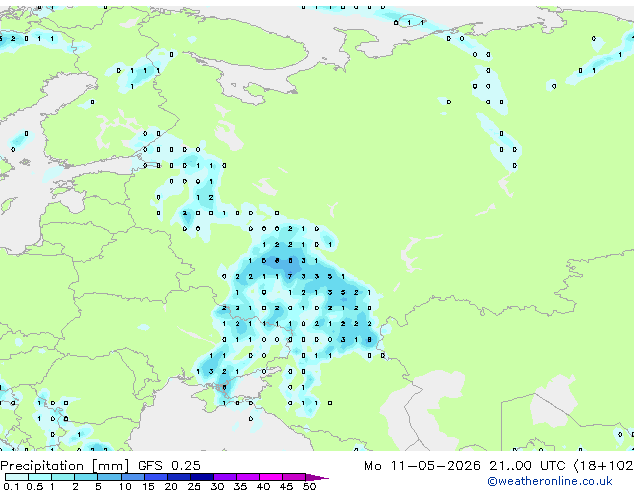Click the "21..00 UTC" time text

(527, 466)
